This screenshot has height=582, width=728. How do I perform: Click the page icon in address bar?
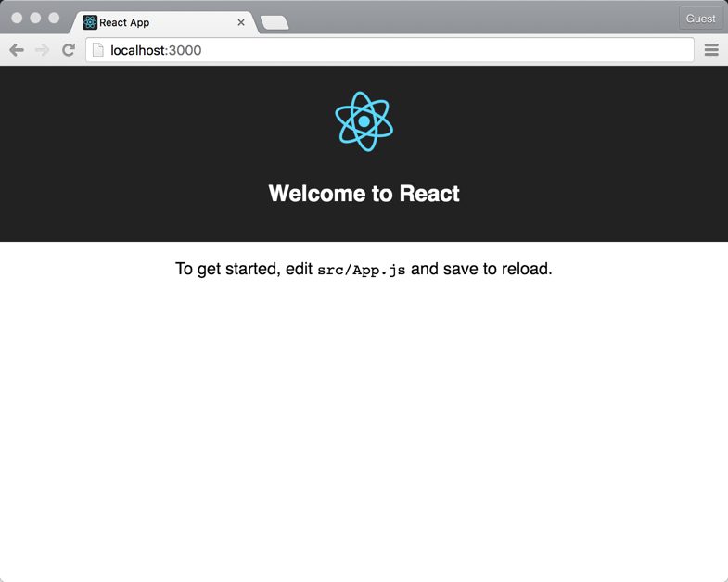pyautogui.click(x=98, y=50)
